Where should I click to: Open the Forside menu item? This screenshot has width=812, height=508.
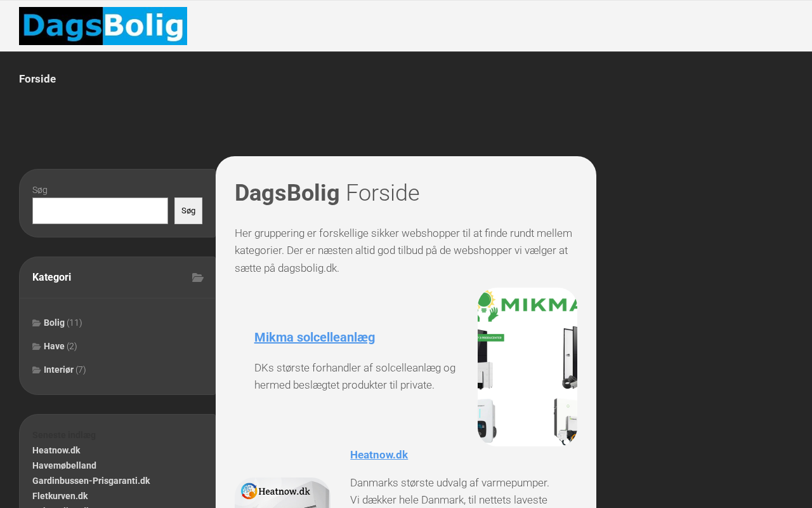coord(37,79)
